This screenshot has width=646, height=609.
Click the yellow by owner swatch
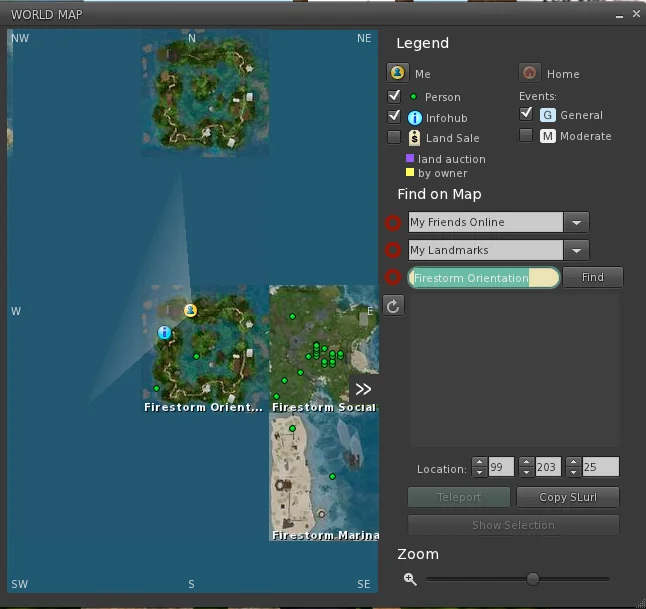[x=410, y=172]
